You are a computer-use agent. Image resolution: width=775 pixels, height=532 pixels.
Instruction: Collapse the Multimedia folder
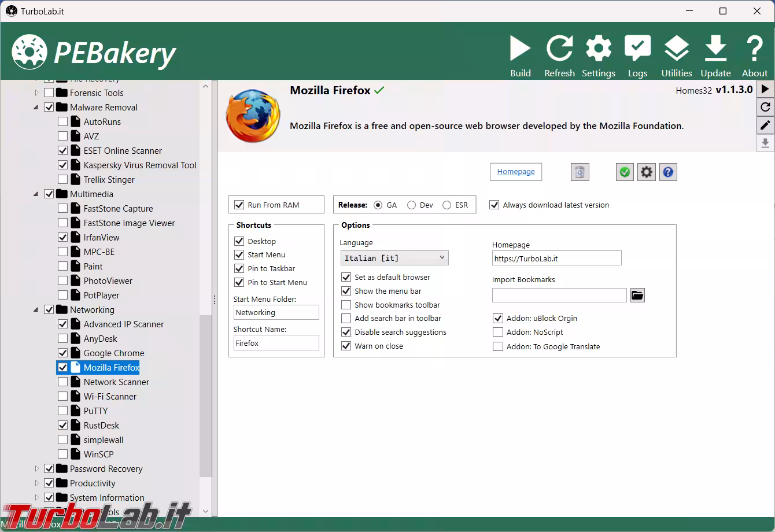[37, 194]
